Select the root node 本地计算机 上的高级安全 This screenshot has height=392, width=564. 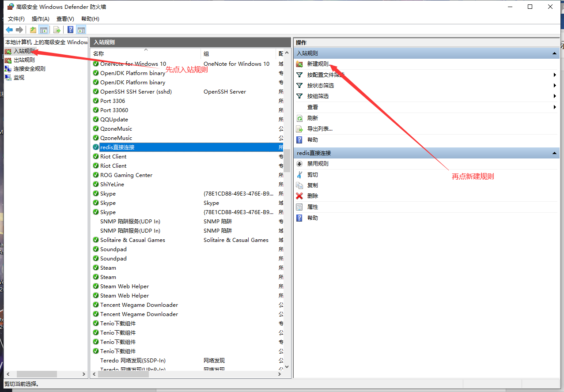coord(46,42)
